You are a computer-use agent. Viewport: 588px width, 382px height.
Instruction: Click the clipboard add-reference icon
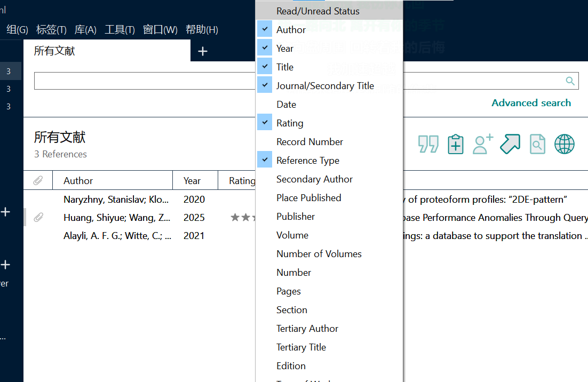click(456, 145)
